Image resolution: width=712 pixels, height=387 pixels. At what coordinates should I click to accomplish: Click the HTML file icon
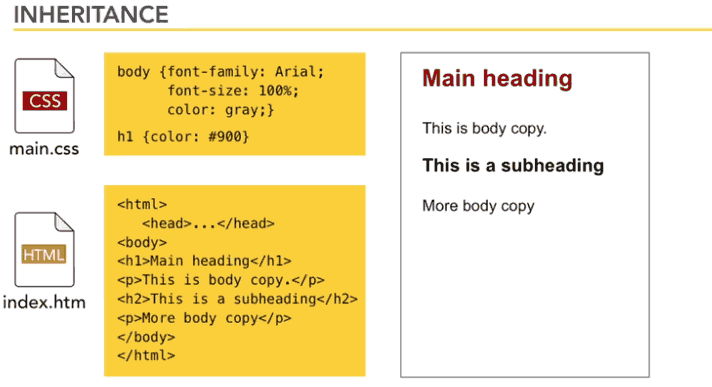[44, 249]
